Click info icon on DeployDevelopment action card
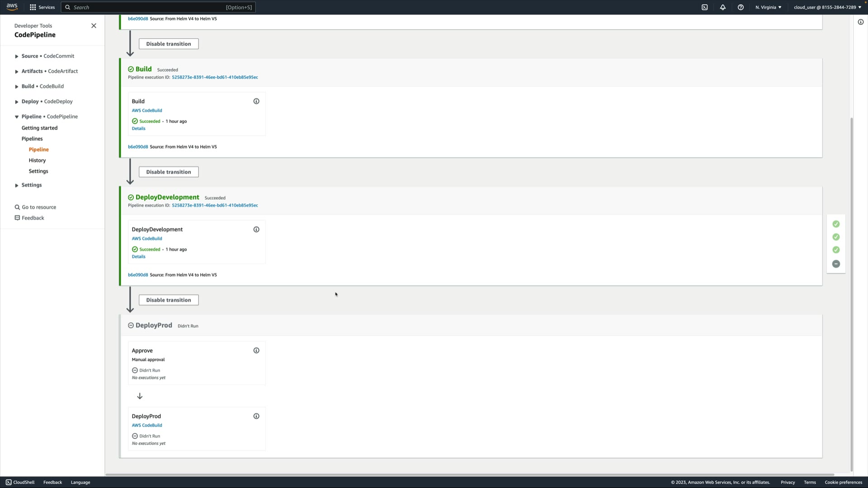This screenshot has width=868, height=488. point(256,230)
